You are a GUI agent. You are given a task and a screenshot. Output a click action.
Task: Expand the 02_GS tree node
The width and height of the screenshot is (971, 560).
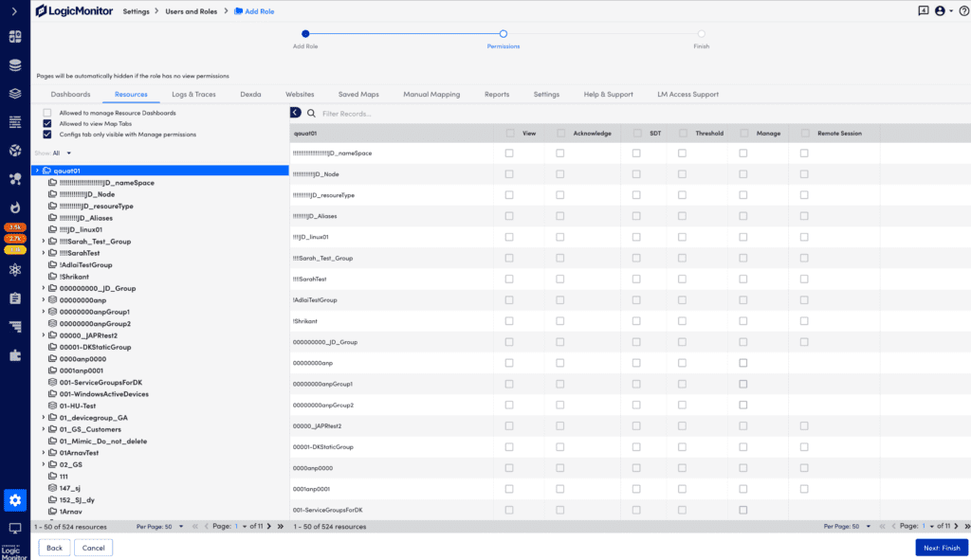click(44, 464)
